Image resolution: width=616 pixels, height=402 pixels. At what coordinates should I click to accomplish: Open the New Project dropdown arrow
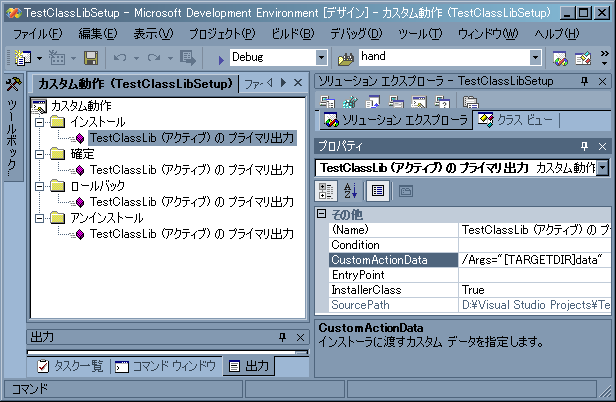tap(39, 59)
